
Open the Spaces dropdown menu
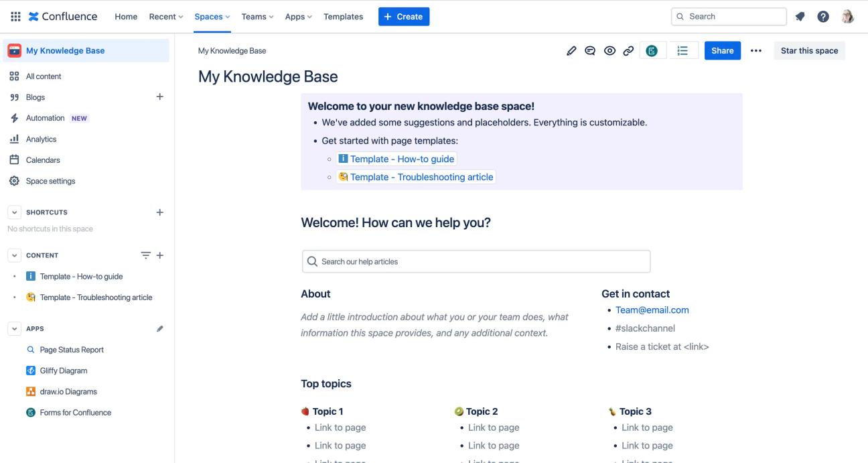210,16
